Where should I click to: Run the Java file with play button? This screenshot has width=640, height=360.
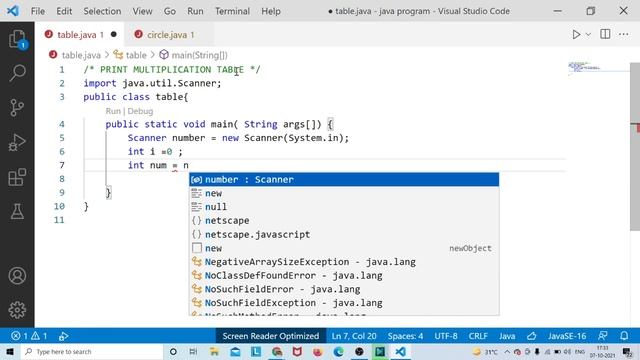[576, 35]
